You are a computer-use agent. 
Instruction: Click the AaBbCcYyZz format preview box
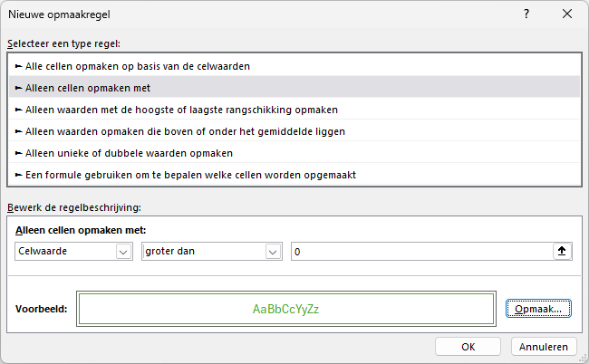pos(286,309)
